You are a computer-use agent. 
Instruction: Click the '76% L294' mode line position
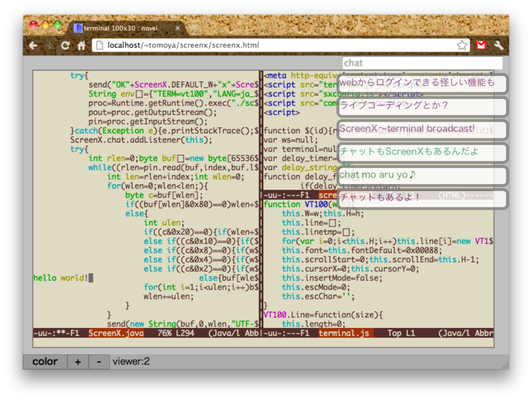tap(176, 333)
